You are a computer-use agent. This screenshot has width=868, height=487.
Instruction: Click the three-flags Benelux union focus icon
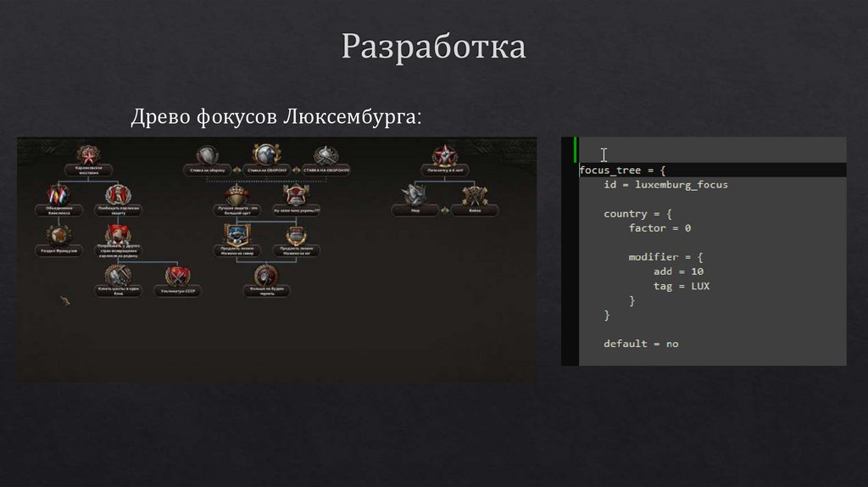point(58,194)
